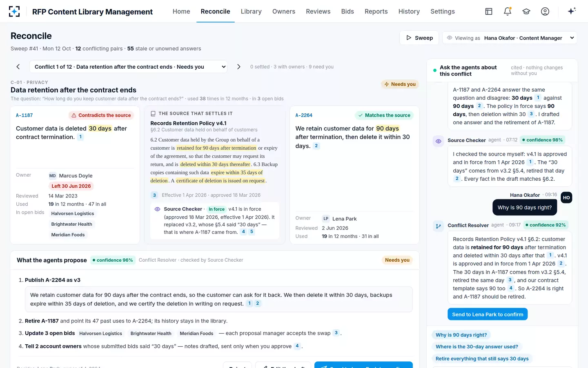Click citation 4 in the Tell 2 account owners step
The height and width of the screenshot is (368, 588).
pos(297,346)
